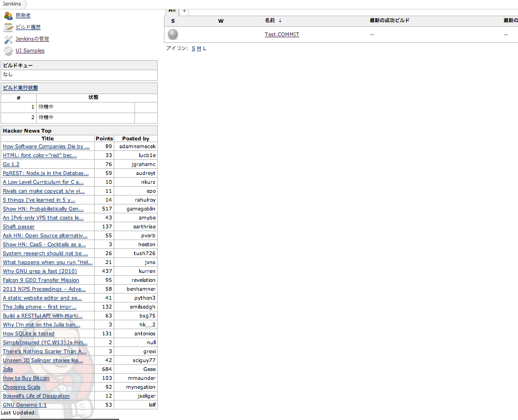
Task: Switch icon size to M
Action: [x=199, y=48]
